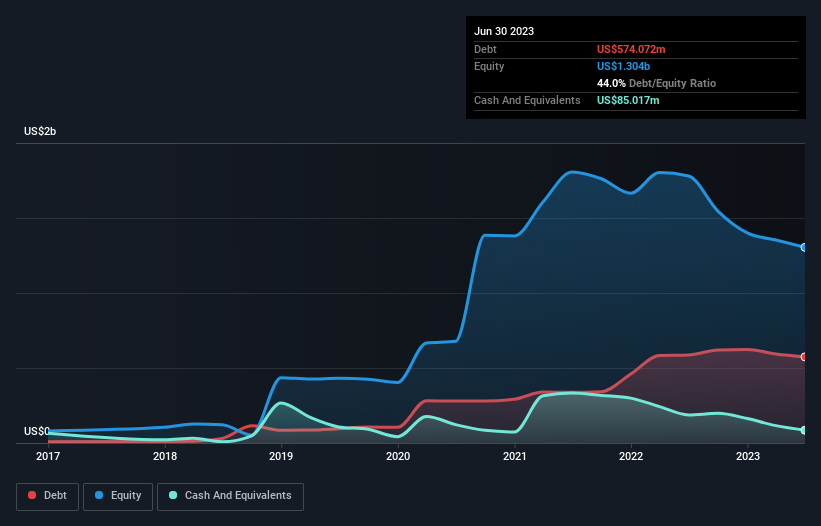821x526 pixels.
Task: Toggle the Debt series legend button
Action: [48, 496]
